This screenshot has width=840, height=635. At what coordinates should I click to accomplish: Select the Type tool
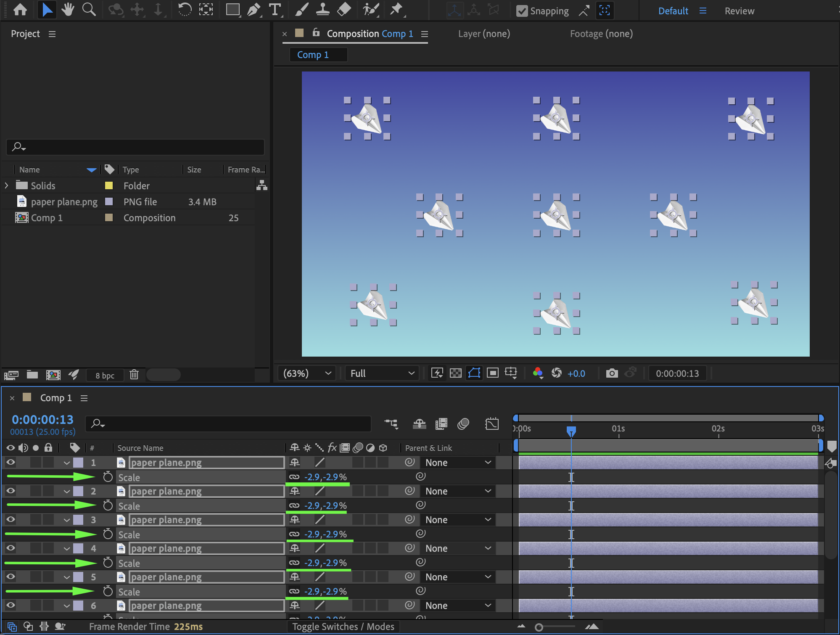275,10
